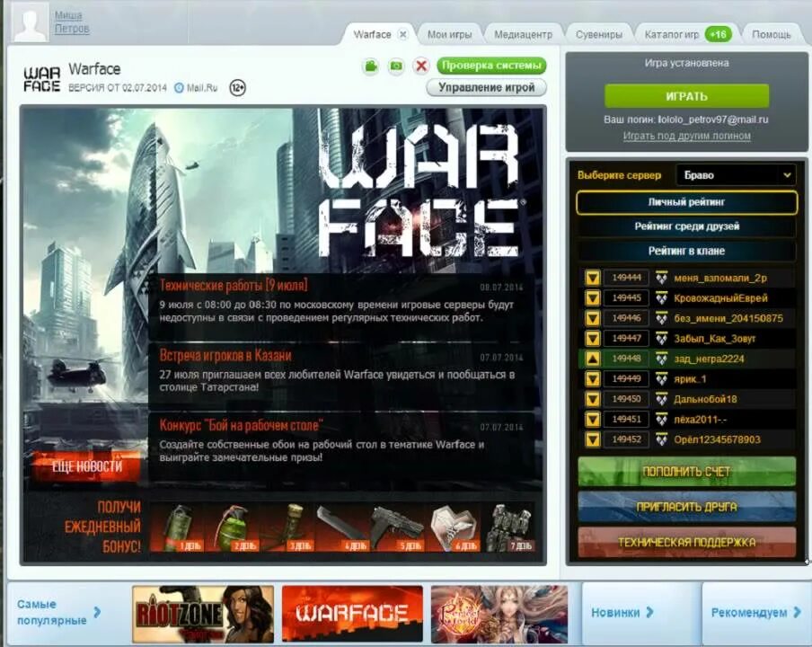Expand the Рекомендуем games section
The height and width of the screenshot is (647, 812).
click(756, 613)
